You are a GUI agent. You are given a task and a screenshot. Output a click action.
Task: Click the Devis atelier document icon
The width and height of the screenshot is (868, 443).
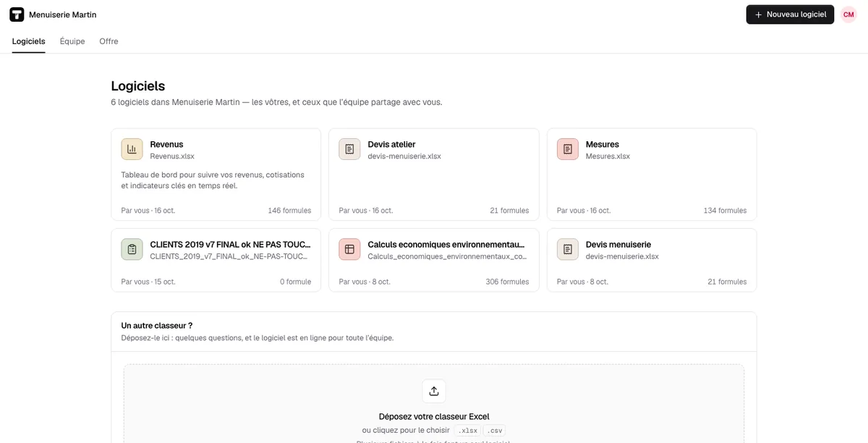(x=349, y=149)
